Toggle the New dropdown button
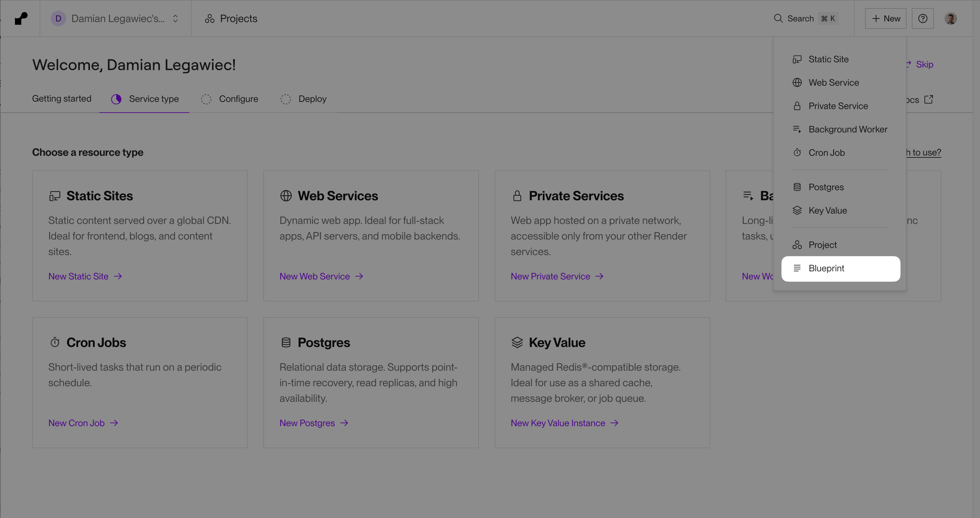Viewport: 980px width, 518px height. tap(885, 18)
